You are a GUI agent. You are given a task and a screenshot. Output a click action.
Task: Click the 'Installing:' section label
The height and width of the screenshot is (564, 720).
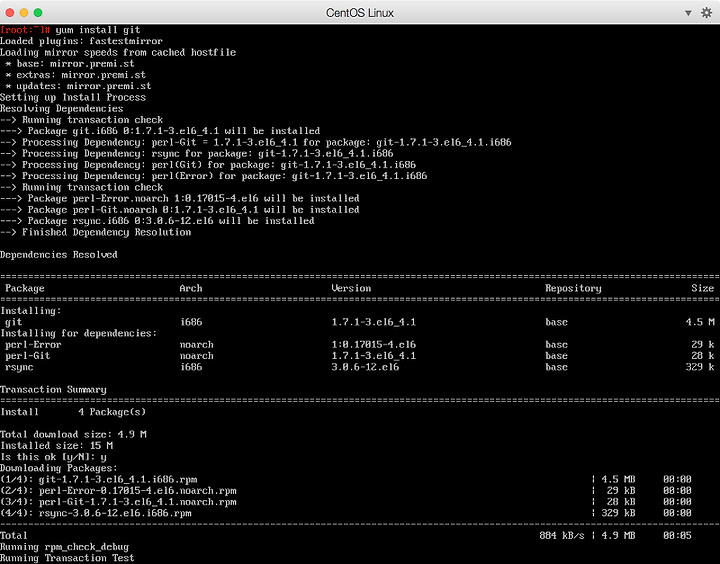31,311
